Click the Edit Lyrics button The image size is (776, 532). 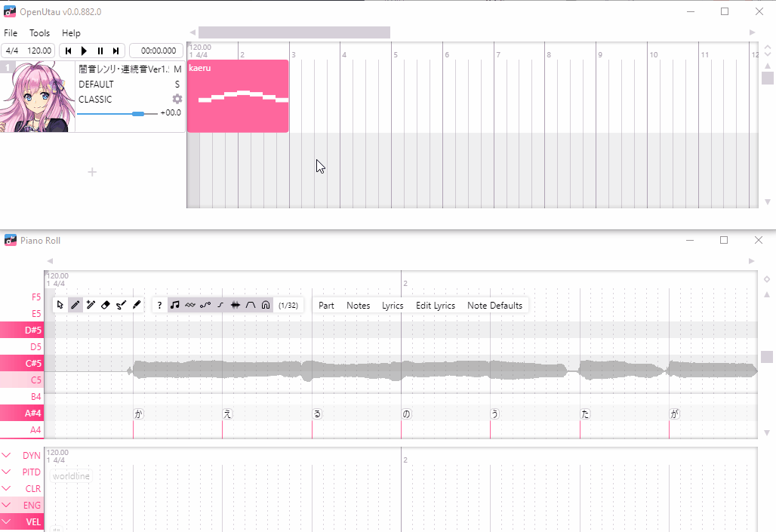click(x=436, y=306)
